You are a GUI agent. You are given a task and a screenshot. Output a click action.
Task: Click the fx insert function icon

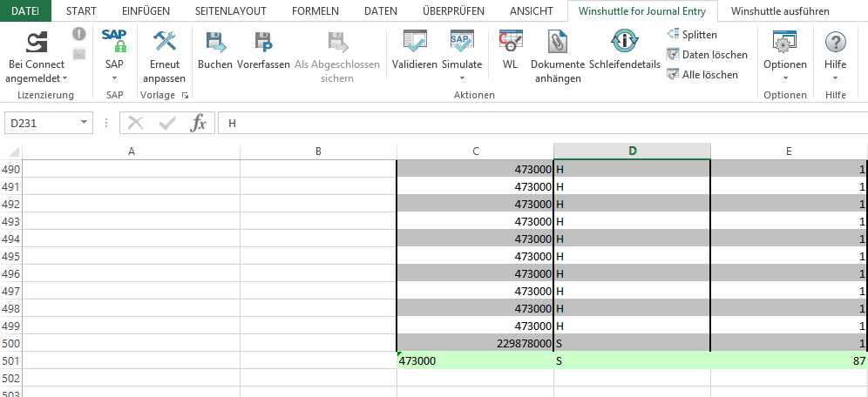point(198,124)
